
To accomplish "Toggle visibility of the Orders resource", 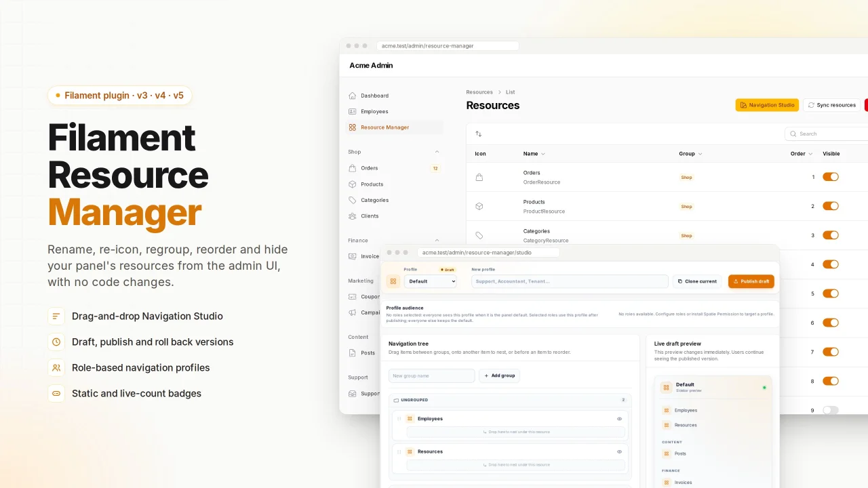I will click(831, 177).
